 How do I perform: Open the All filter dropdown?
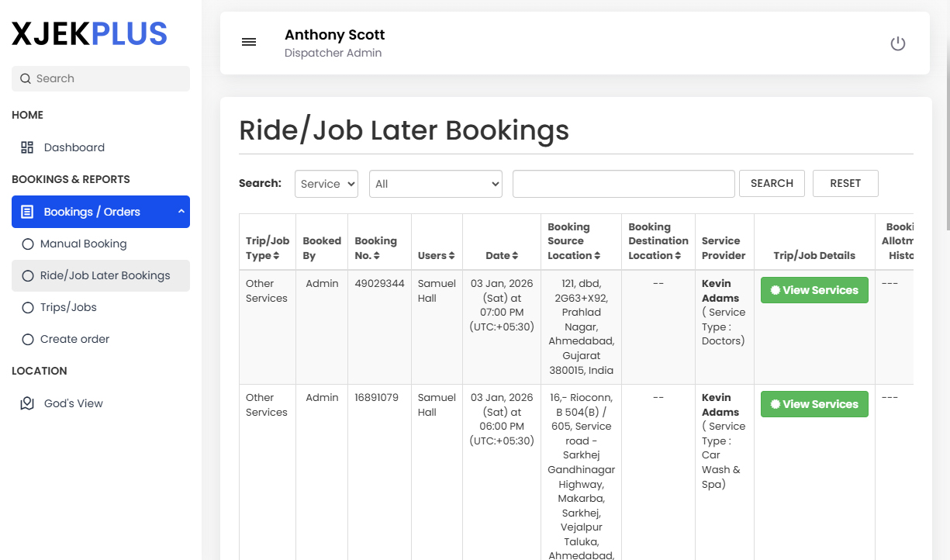coord(435,184)
